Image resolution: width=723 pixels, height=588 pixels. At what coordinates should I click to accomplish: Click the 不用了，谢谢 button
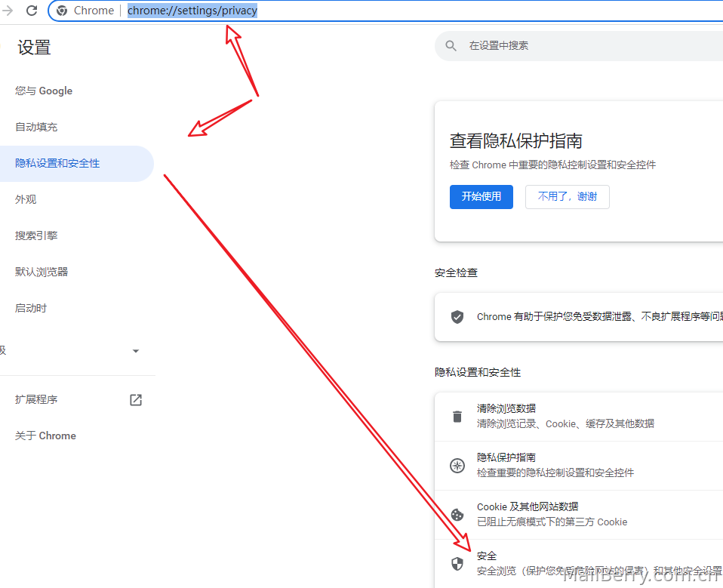pyautogui.click(x=567, y=197)
